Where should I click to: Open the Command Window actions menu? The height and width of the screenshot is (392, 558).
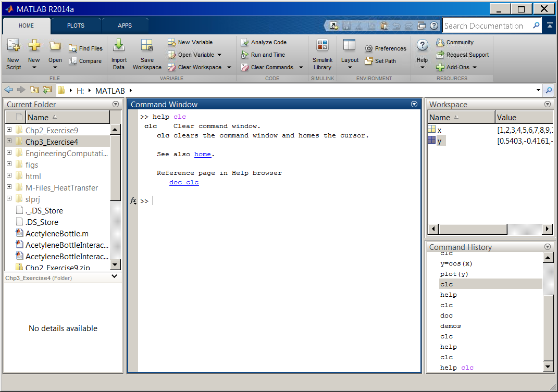414,104
